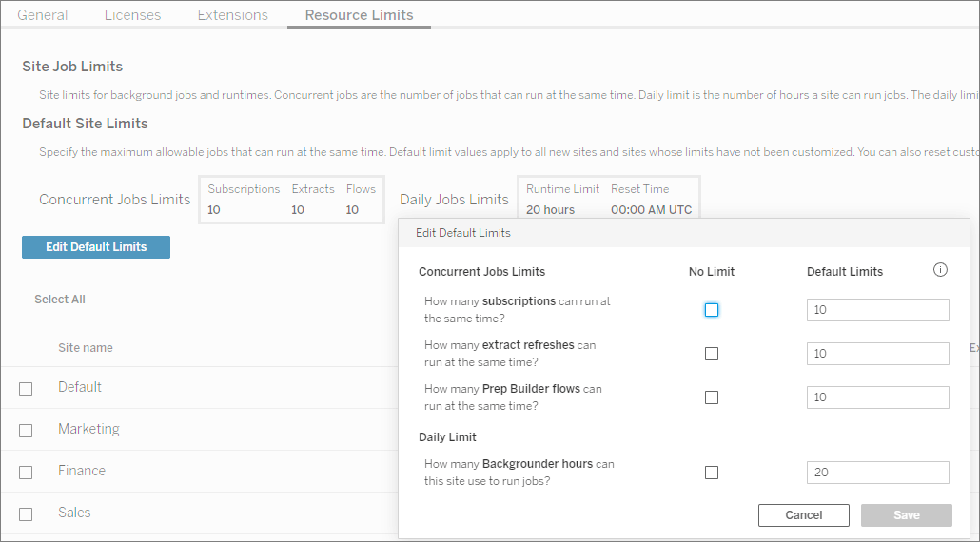Screen dimensions: 980x542
Task: Click the Default Site Limits heading
Action: (x=85, y=124)
